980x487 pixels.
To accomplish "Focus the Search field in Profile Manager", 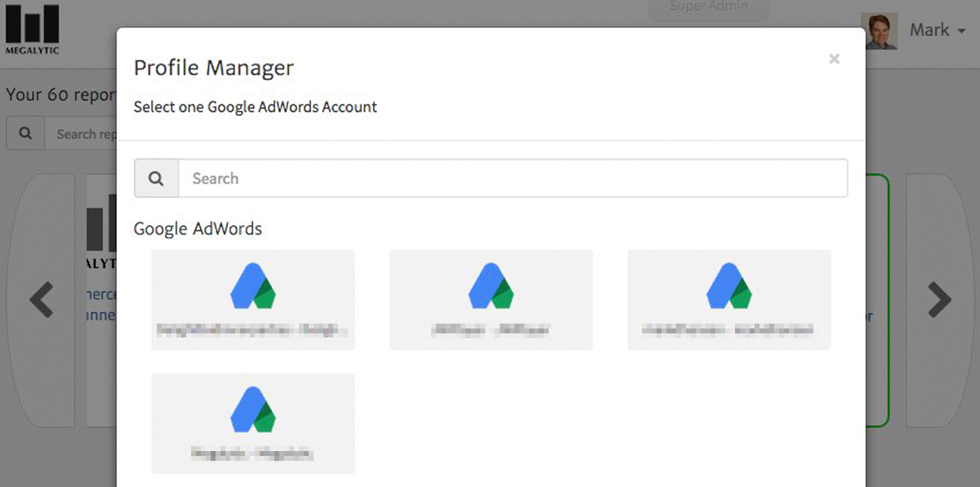I will (512, 178).
